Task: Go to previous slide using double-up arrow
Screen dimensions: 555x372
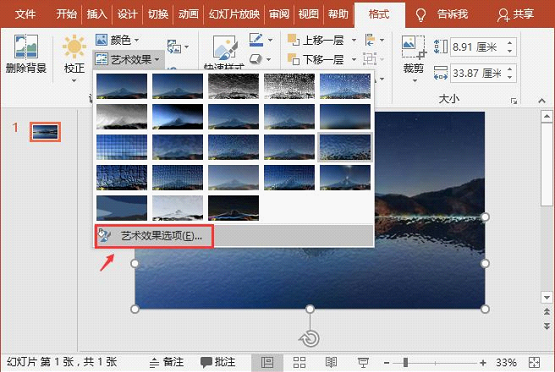Action: pos(547,312)
